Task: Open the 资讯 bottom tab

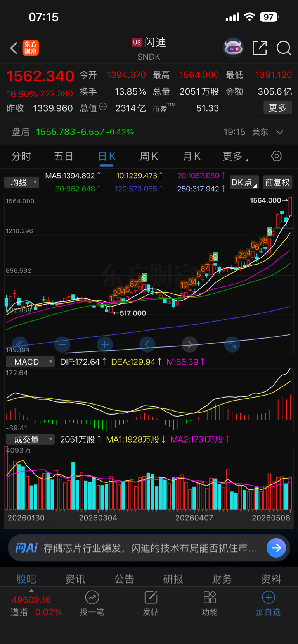Action: (75, 579)
